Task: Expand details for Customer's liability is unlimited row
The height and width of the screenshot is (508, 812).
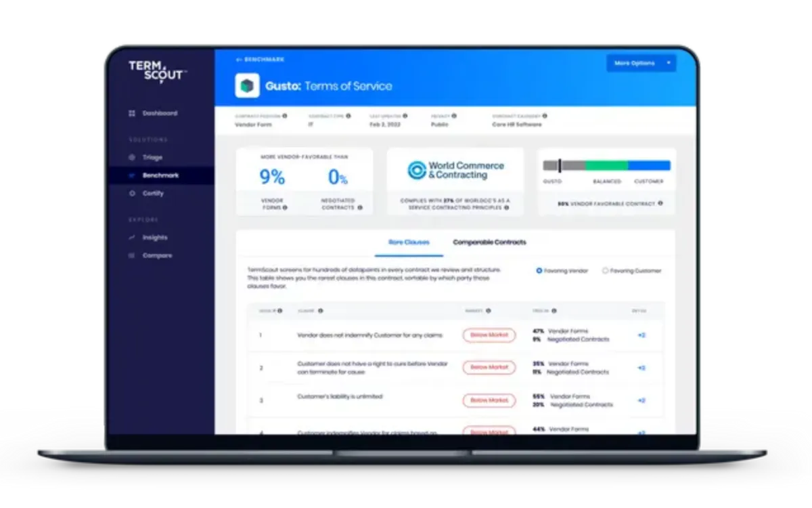Action: point(641,400)
